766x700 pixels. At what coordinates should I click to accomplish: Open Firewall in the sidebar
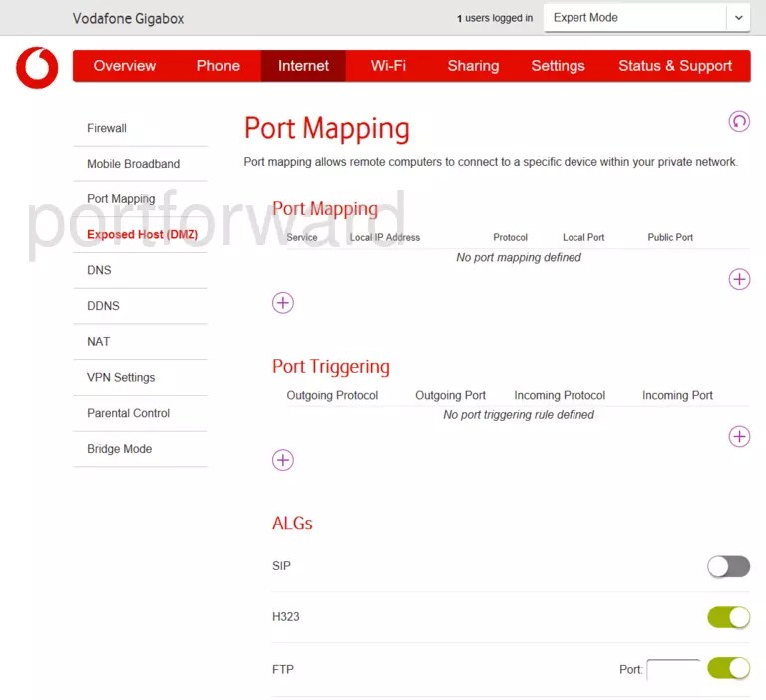click(x=141, y=128)
